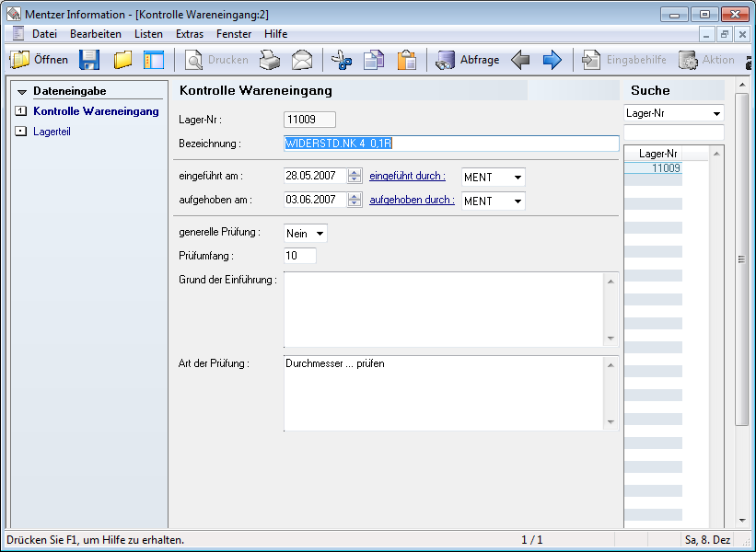Select Lagerteil in the left panel

tap(52, 132)
